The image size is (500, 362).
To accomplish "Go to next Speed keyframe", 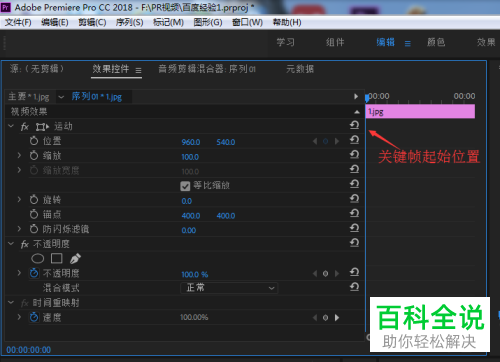I will click(x=337, y=318).
